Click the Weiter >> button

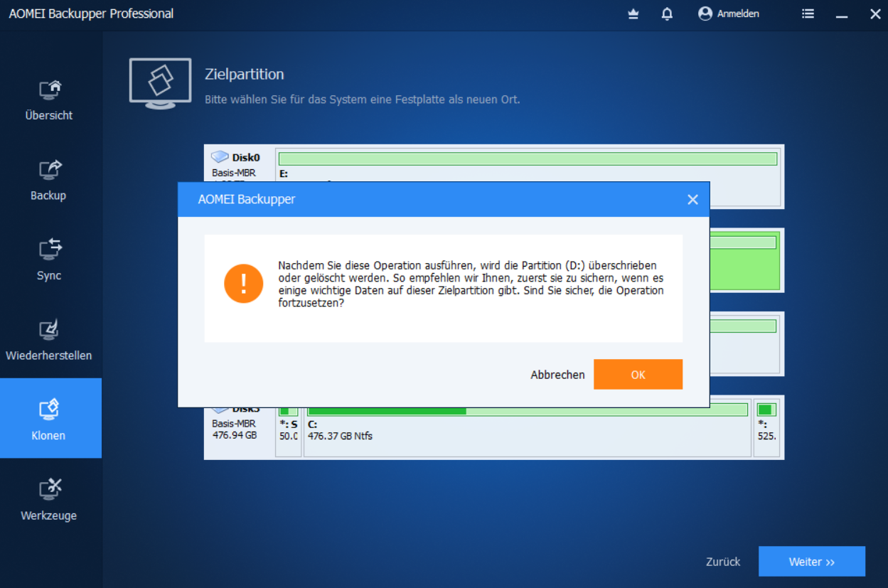(812, 562)
